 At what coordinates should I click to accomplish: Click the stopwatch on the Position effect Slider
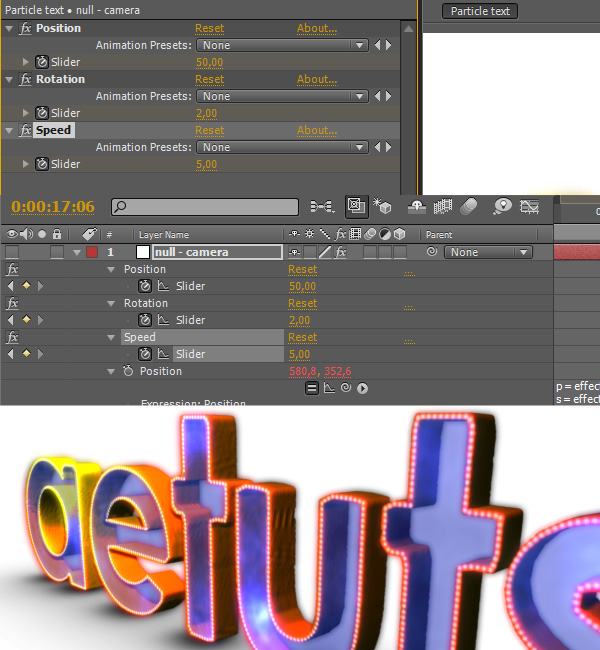point(41,62)
